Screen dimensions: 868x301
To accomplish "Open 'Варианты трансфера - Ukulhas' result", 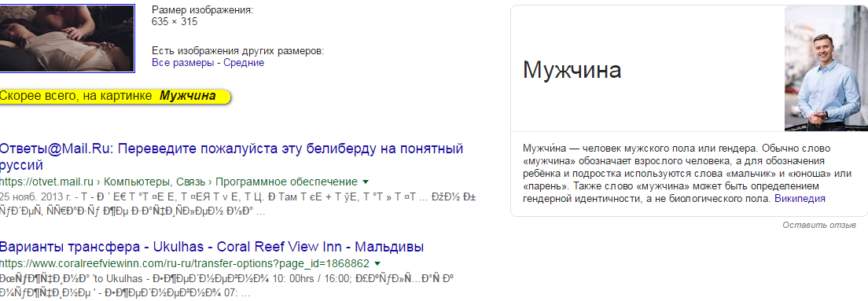I will pos(212,246).
